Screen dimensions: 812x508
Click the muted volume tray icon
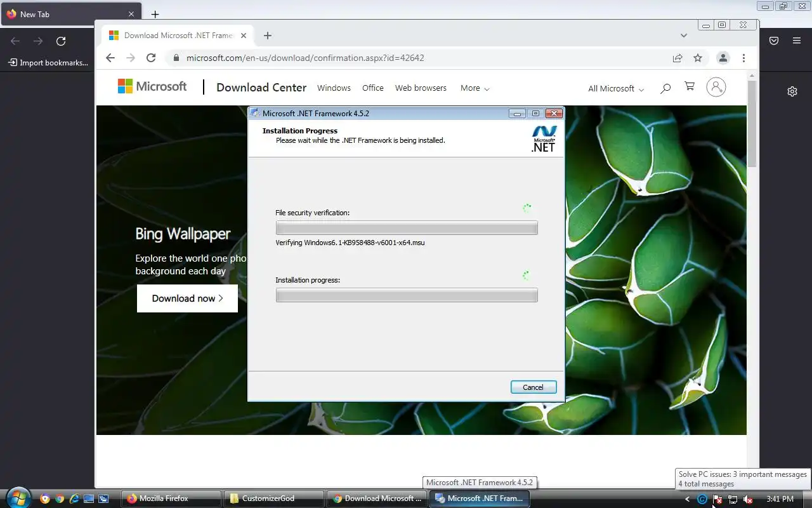point(748,499)
